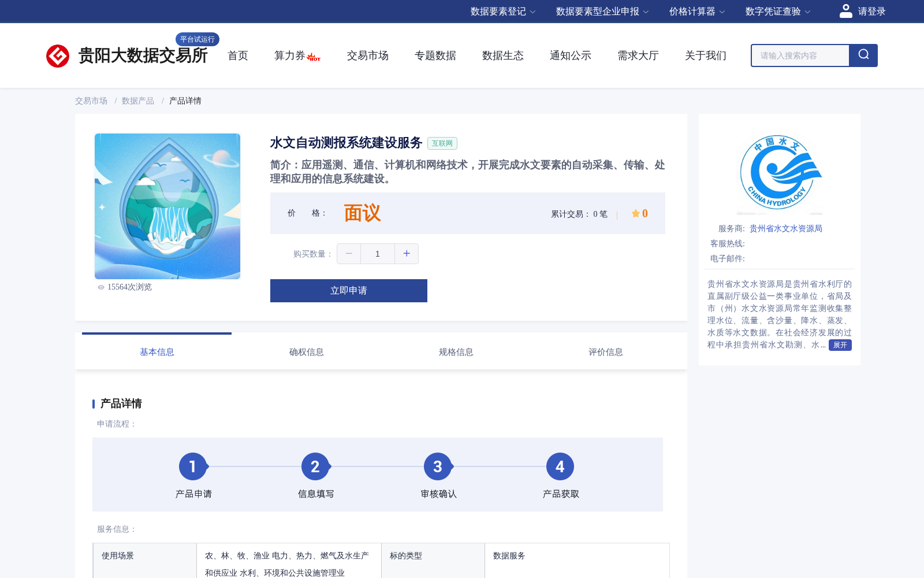
Task: Decrease purchase quantity with minus button
Action: (x=349, y=254)
